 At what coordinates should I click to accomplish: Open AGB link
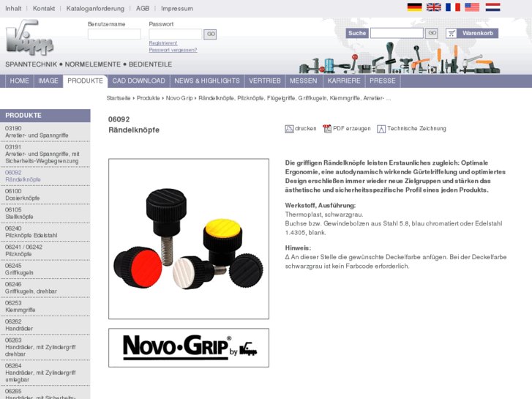(x=143, y=9)
